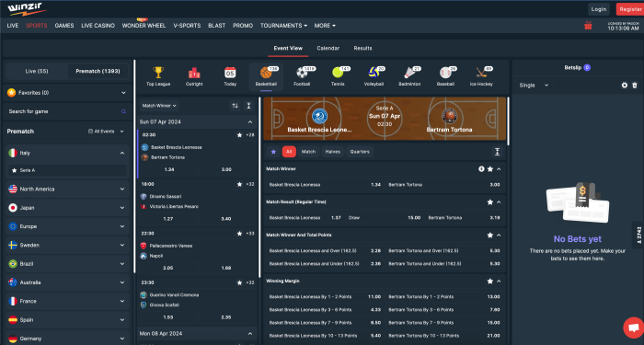Viewport: 644px width, 345px height.
Task: Open the MORE menu
Action: [x=325, y=26]
